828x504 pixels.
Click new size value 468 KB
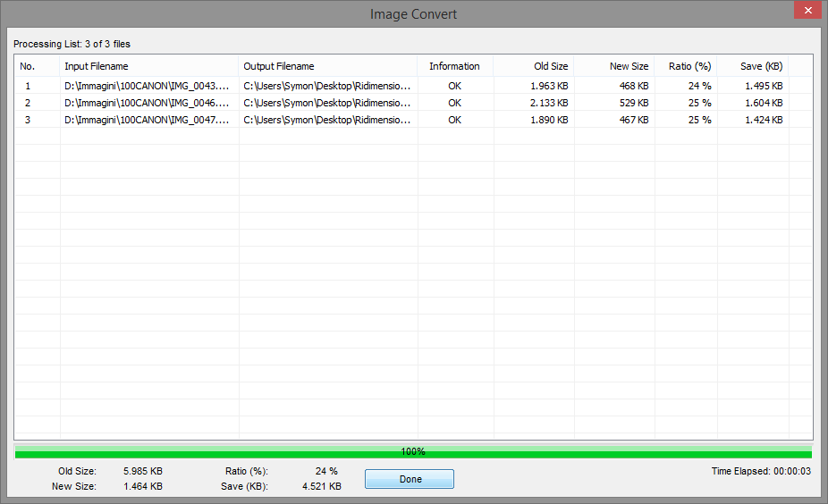(x=634, y=86)
